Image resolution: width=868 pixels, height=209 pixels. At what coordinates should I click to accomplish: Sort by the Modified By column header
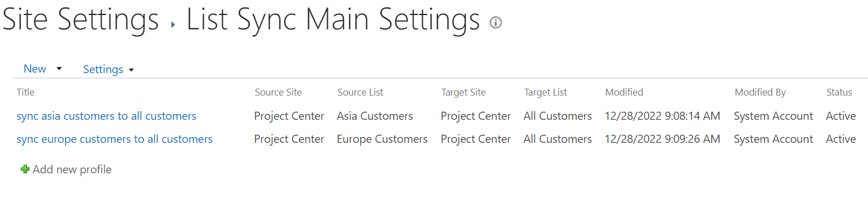pyautogui.click(x=760, y=92)
